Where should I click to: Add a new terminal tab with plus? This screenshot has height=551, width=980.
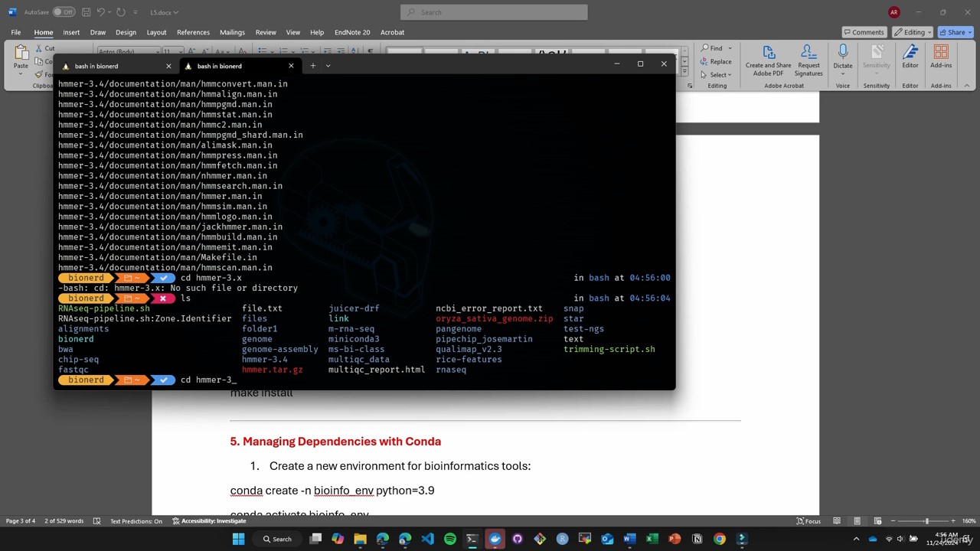click(312, 66)
